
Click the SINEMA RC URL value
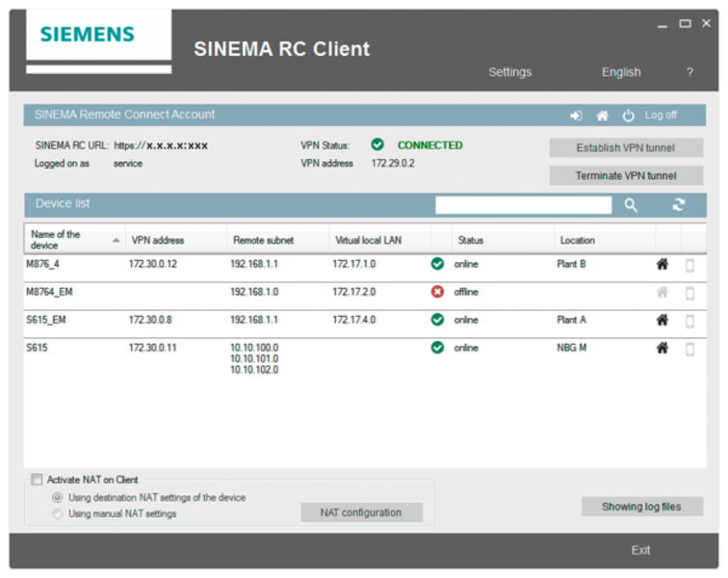(161, 145)
